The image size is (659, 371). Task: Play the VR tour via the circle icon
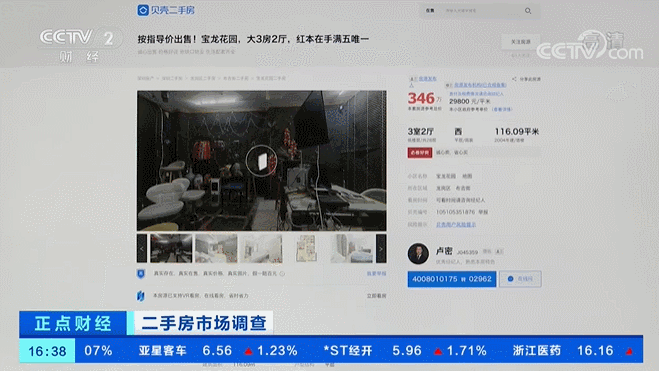(261, 161)
